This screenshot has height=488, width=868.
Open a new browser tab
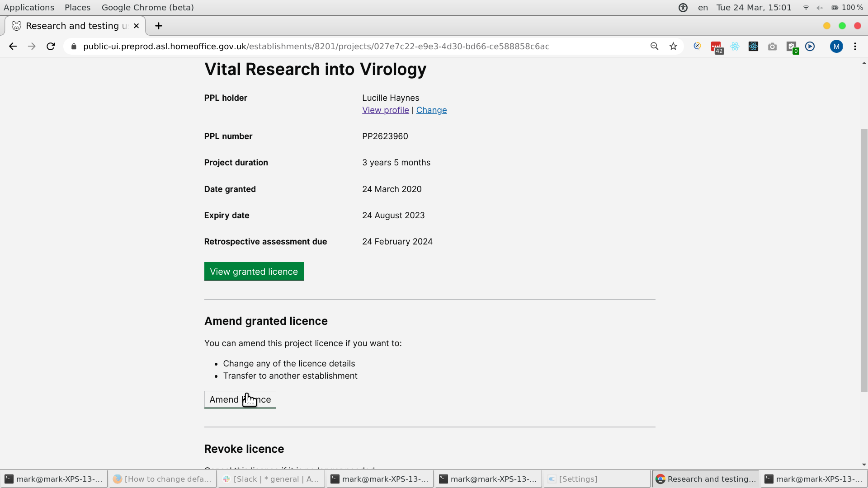[x=159, y=26]
